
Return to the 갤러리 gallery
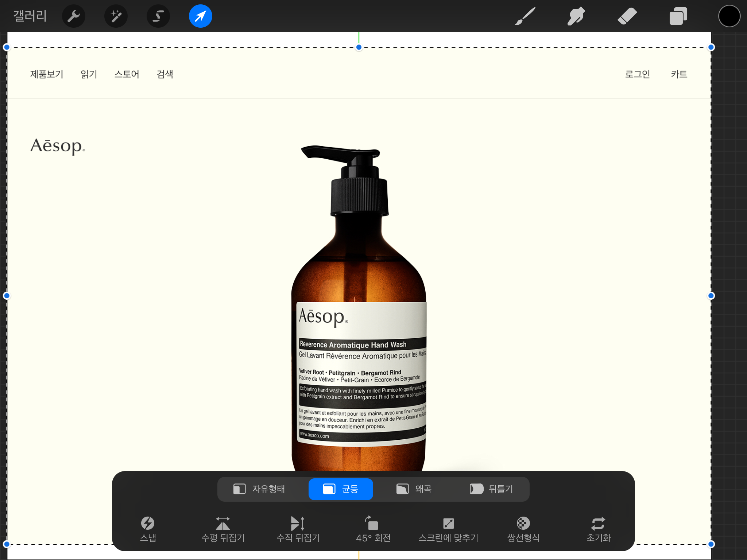coord(30,16)
